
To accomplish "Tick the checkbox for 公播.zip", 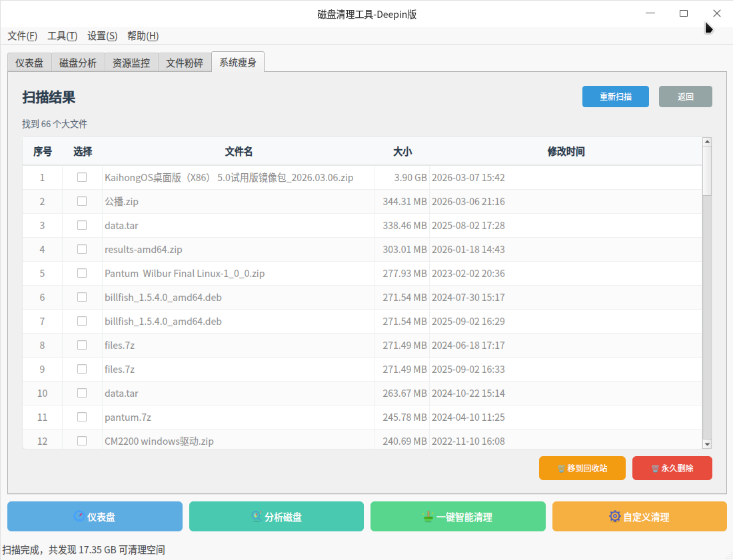I will point(82,201).
